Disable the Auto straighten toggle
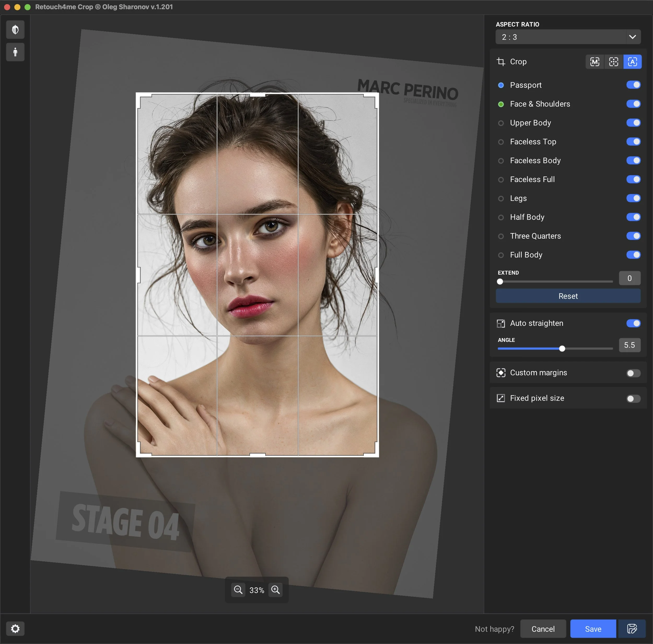This screenshot has height=644, width=653. [633, 323]
